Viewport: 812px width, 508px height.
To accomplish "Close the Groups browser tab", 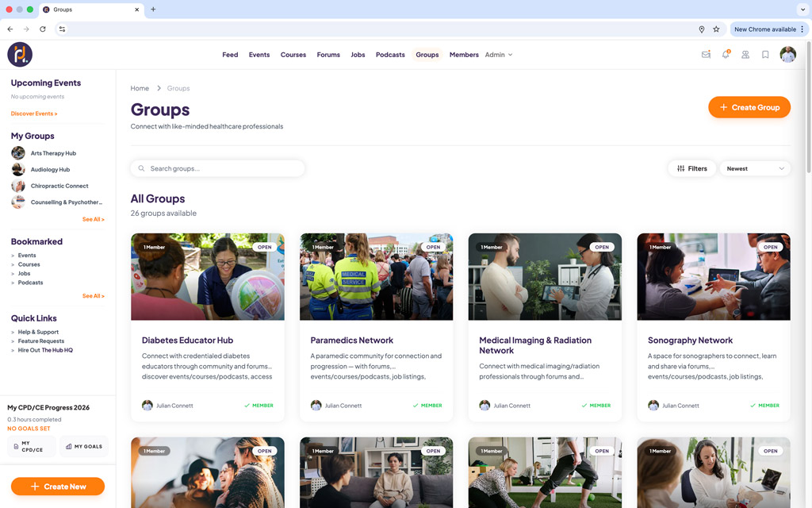I will pyautogui.click(x=136, y=10).
